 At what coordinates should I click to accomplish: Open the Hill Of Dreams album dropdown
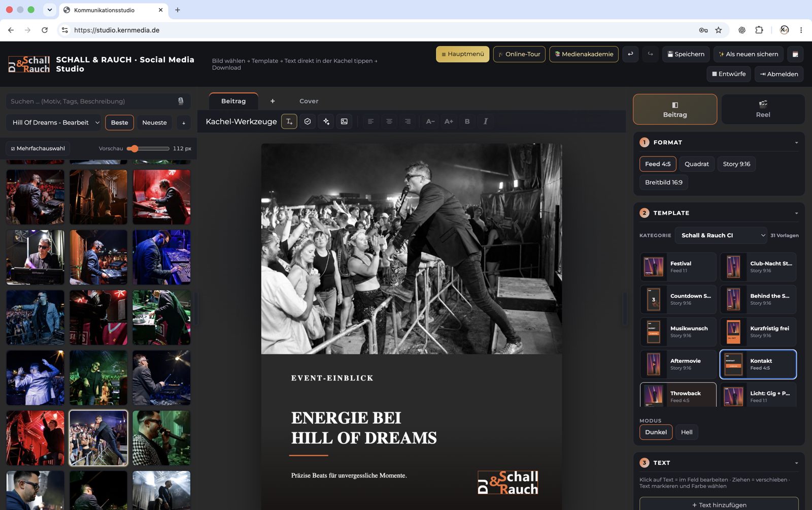tap(54, 122)
